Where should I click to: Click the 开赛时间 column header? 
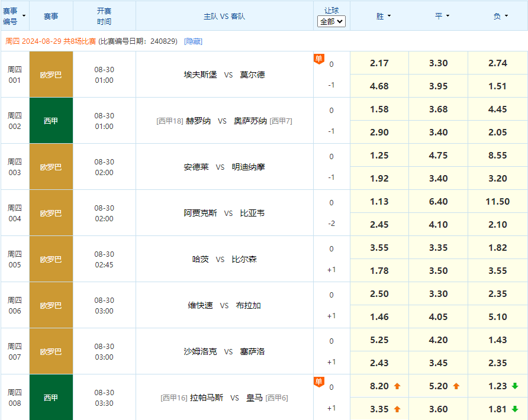point(104,16)
